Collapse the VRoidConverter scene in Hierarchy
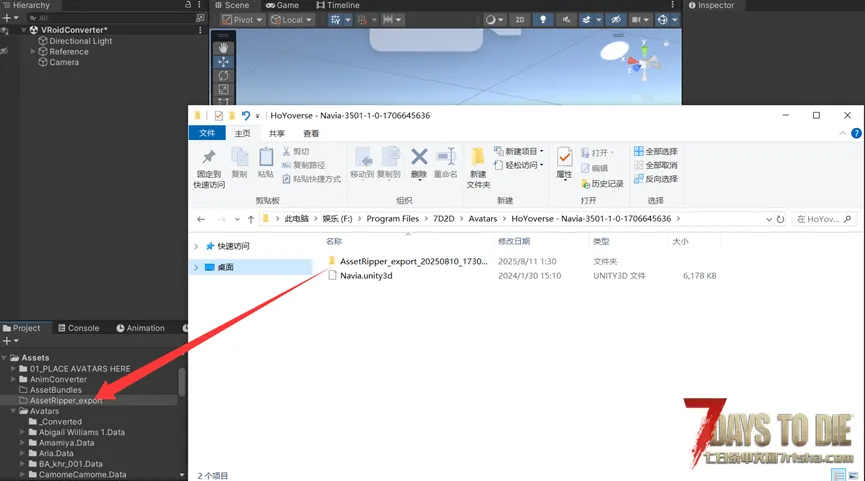This screenshot has height=481, width=865. (24, 30)
